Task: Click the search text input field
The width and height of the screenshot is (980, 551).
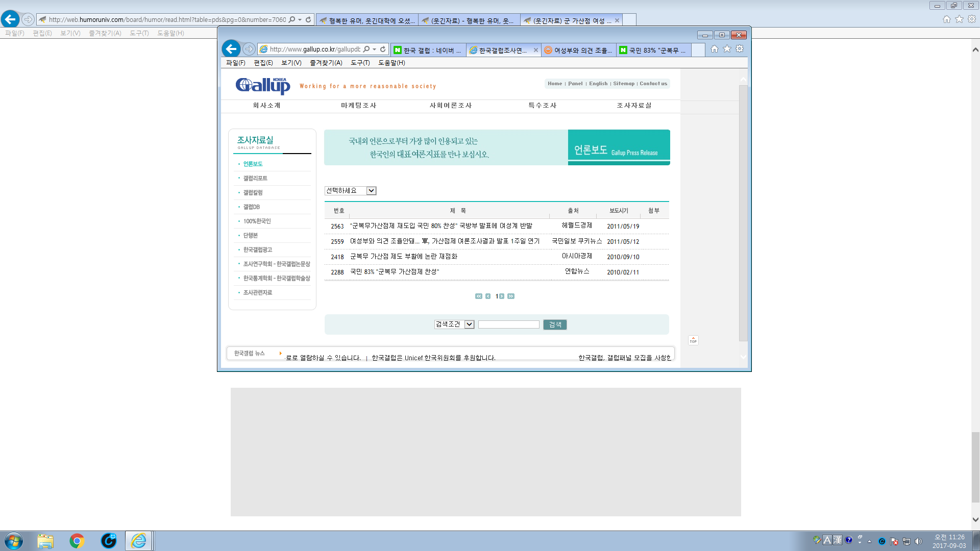Action: (x=508, y=324)
